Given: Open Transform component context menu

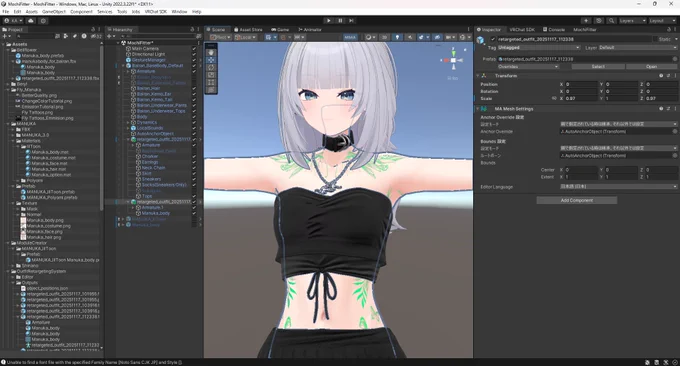Looking at the screenshot, I should 675,76.
